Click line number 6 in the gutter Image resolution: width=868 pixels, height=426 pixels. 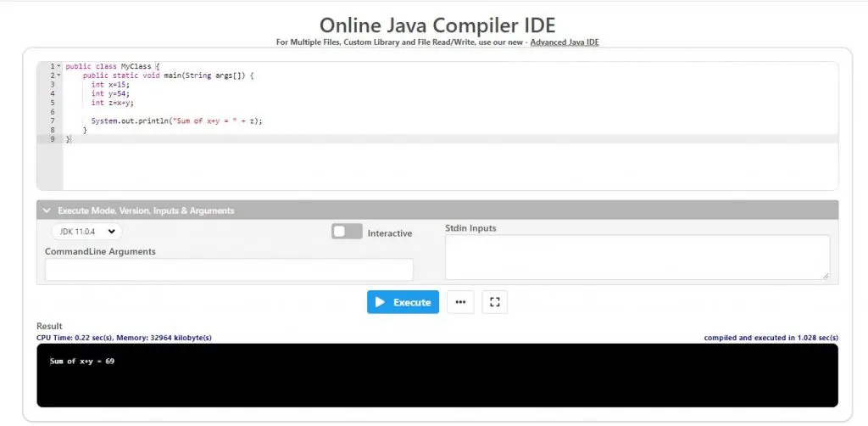click(52, 112)
